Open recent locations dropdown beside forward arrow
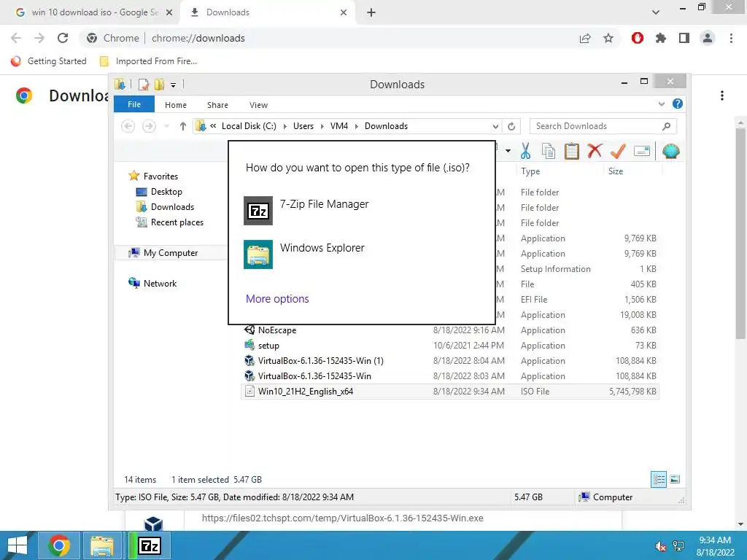Screen dimensions: 747x560 pyautogui.click(x=166, y=126)
